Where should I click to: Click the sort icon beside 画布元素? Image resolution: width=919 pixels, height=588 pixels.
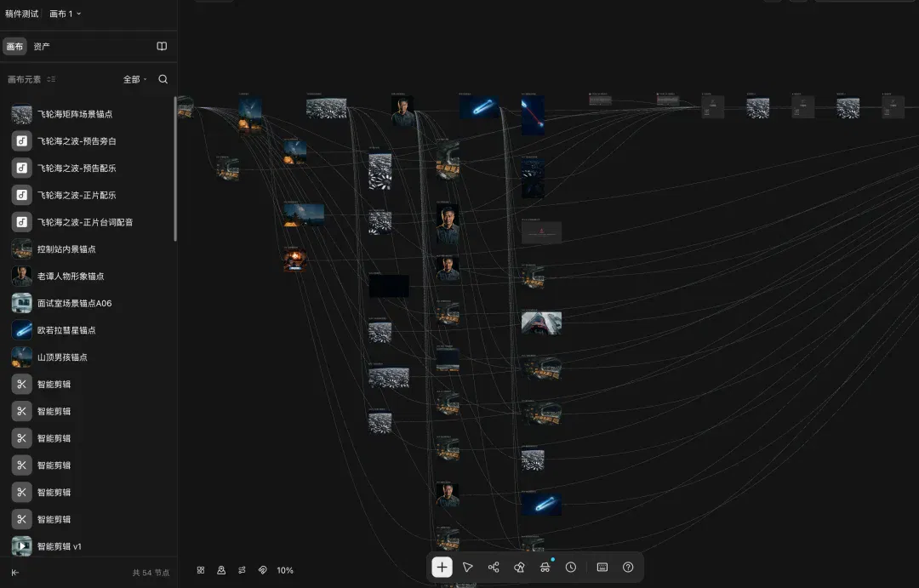tap(51, 79)
